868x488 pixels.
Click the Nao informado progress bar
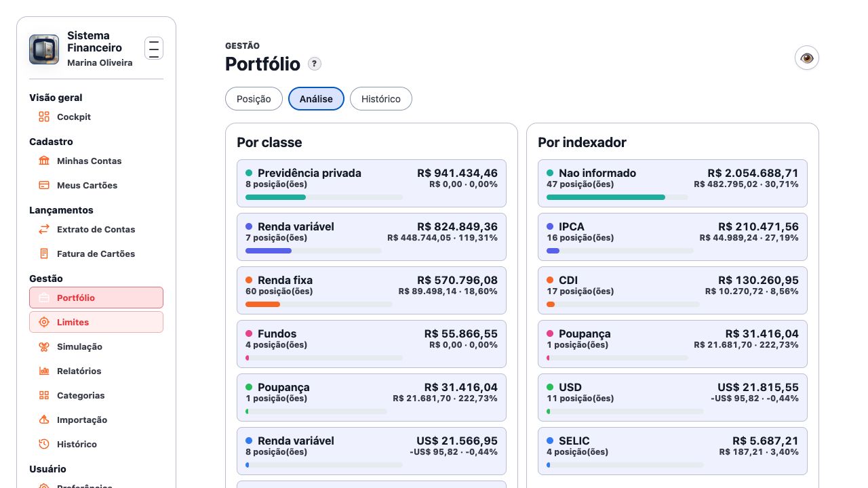617,197
